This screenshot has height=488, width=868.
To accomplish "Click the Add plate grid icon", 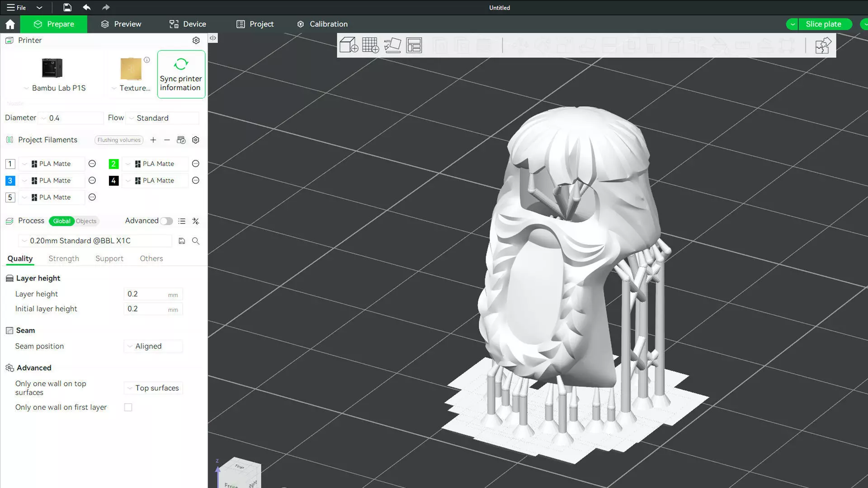I will [370, 45].
